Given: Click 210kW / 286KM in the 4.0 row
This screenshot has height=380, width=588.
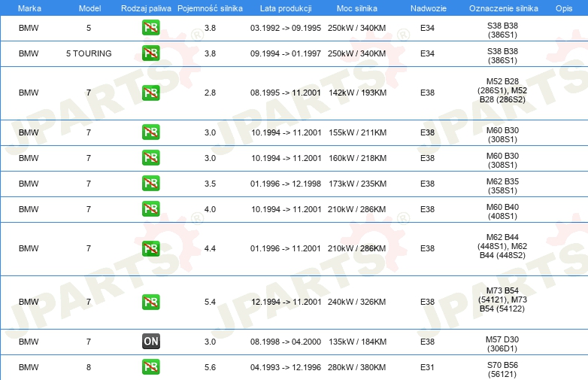Looking at the screenshot, I should pyautogui.click(x=356, y=209).
